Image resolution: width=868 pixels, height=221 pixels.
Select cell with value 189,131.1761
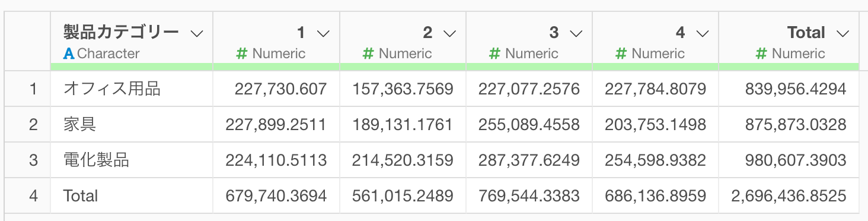tap(403, 125)
